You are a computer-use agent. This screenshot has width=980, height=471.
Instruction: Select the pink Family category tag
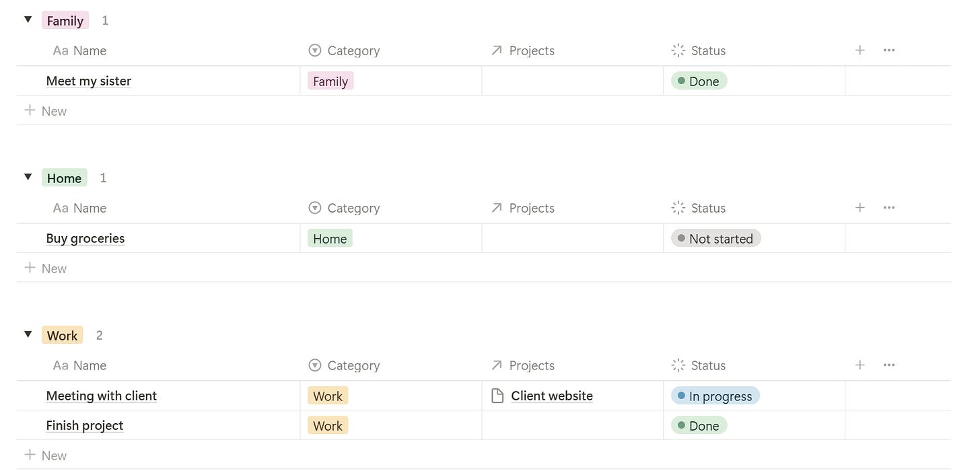[x=330, y=81]
